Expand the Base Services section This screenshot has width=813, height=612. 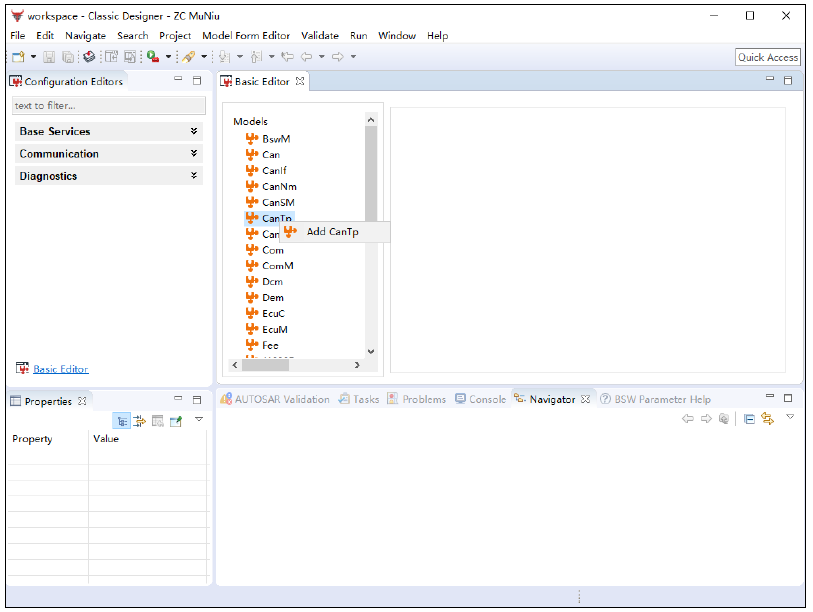pos(108,131)
